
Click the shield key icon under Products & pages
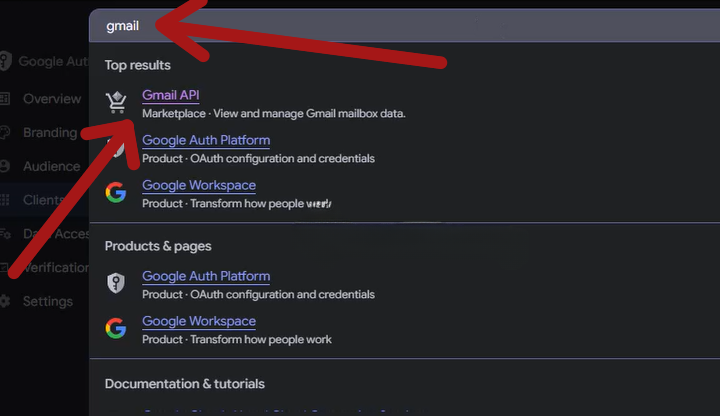tap(116, 283)
